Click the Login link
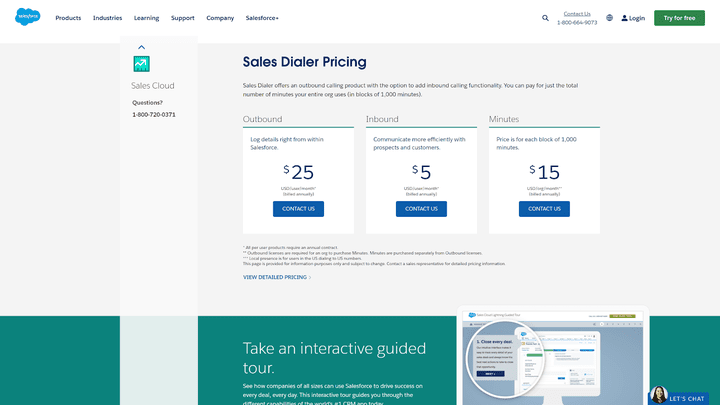Image resolution: width=720 pixels, height=405 pixels. (633, 18)
